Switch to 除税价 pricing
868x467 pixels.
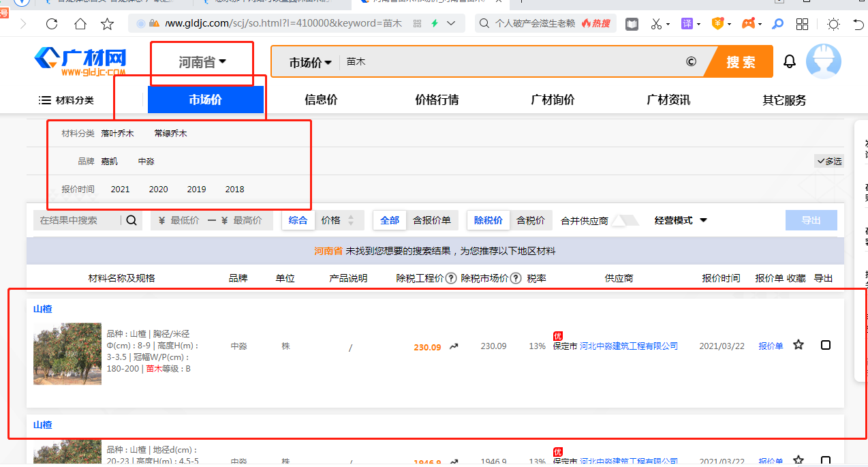point(489,220)
